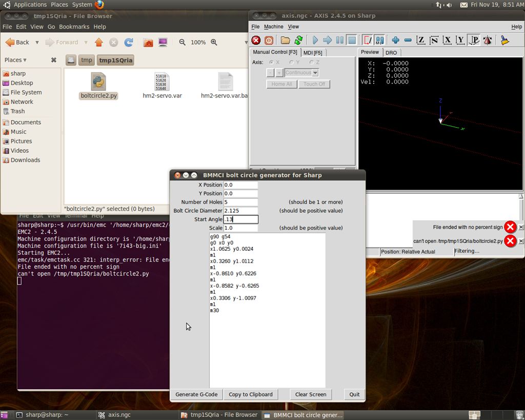This screenshot has width=525, height=420.
Task: Launch Firefox from the top panel
Action: pyautogui.click(x=99, y=5)
